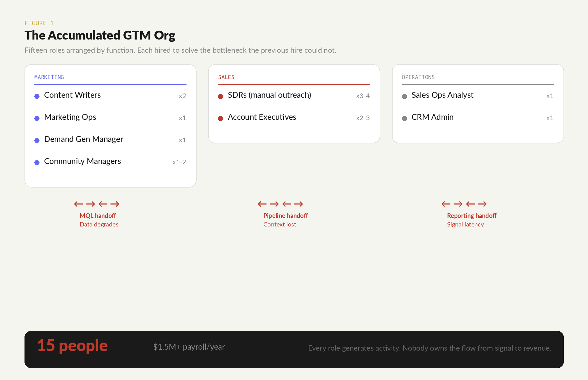Image resolution: width=588 pixels, height=380 pixels.
Task: Select the OPERATIONS section header
Action: click(418, 77)
